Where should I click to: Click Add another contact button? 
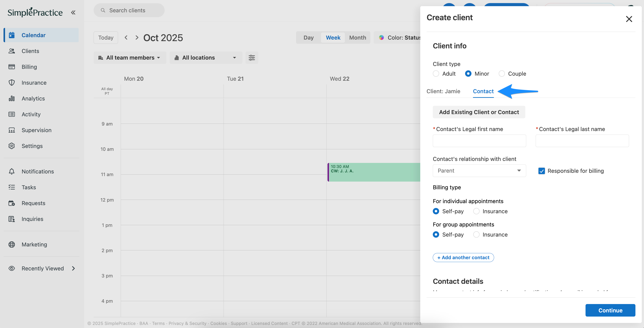pyautogui.click(x=463, y=257)
